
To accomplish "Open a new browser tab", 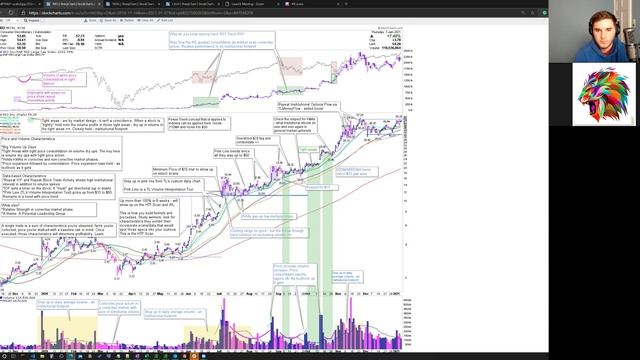I will coord(346,4).
